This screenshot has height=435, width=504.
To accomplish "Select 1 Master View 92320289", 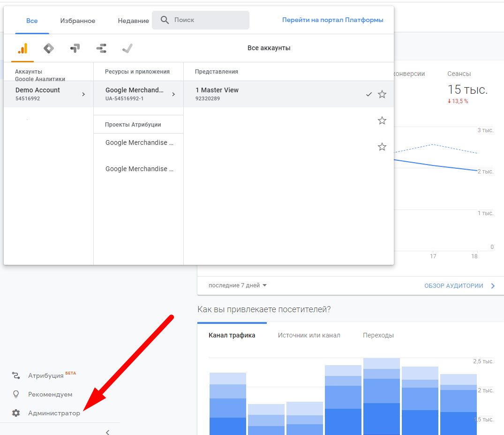I will pyautogui.click(x=289, y=94).
